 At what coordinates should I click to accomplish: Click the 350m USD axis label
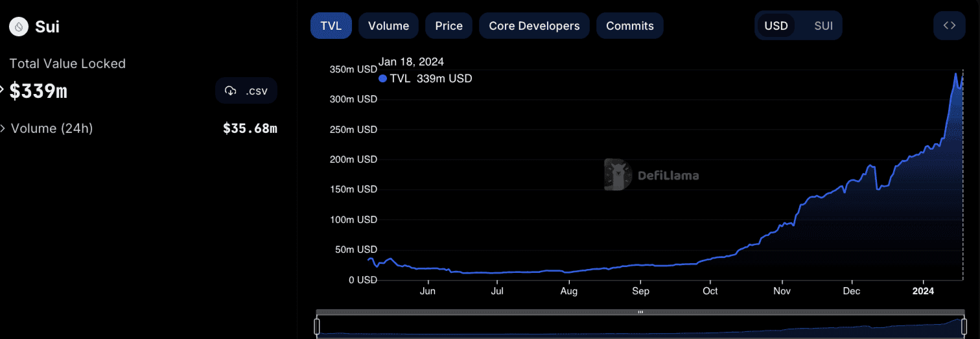353,69
